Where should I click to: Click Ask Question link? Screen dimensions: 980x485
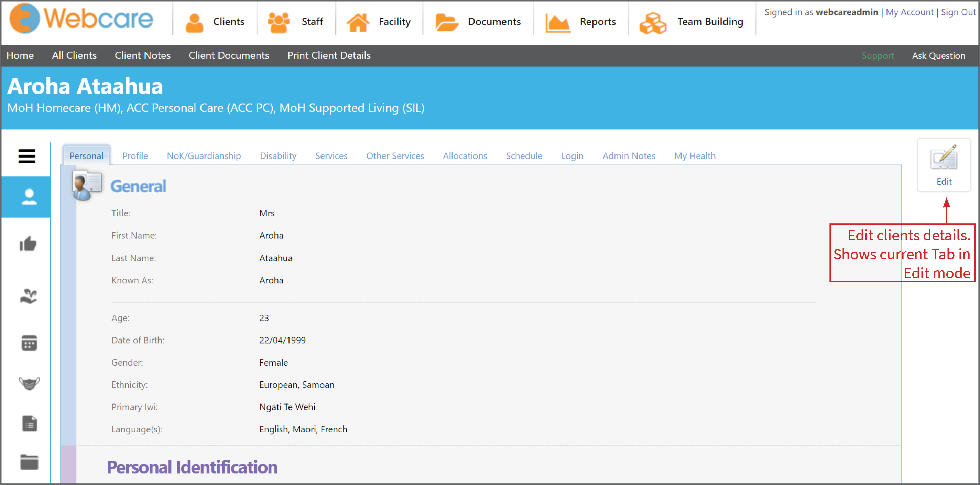click(938, 56)
